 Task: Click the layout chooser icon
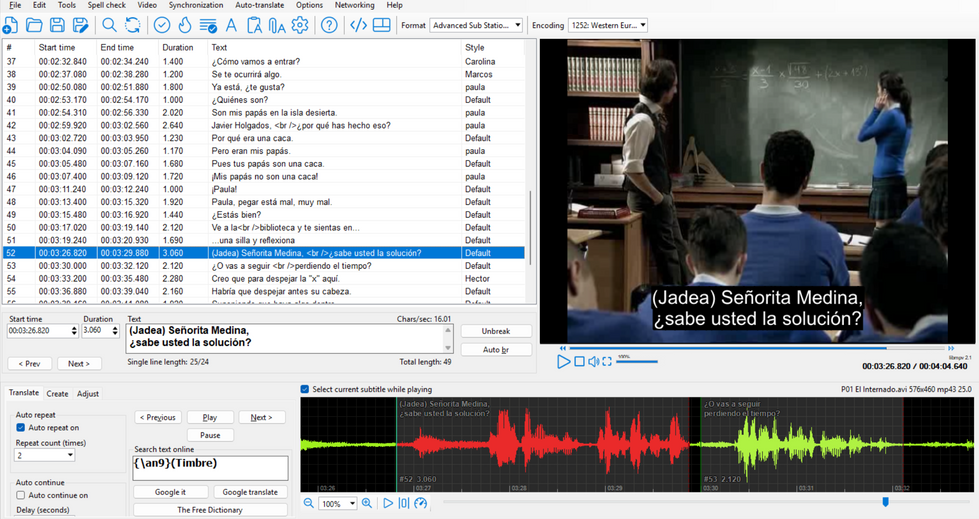point(381,26)
